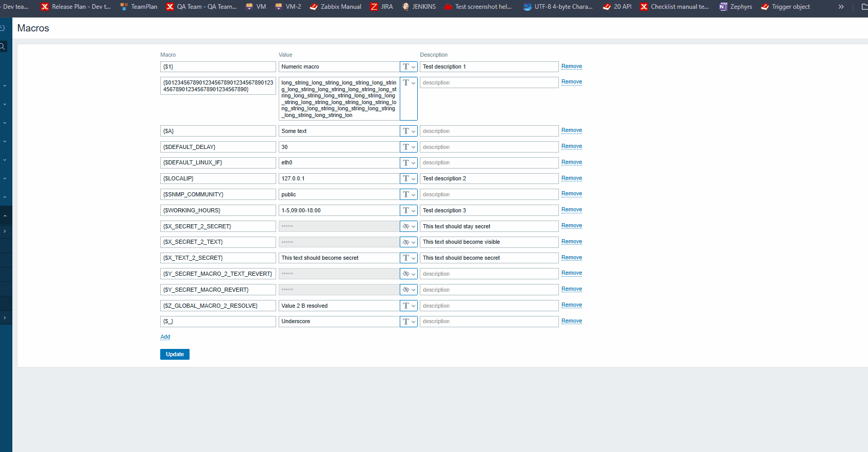Click the Update button
Viewport: 868px width, 452px height.
[175, 355]
